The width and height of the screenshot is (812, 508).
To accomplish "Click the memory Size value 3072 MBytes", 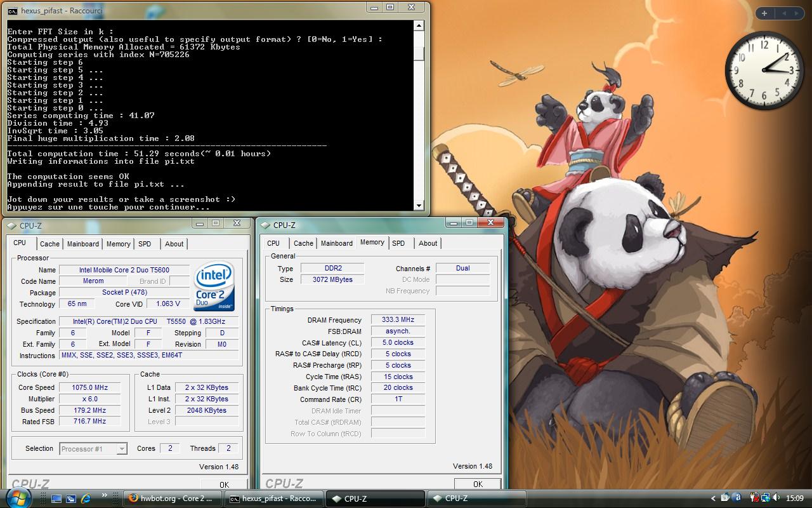I will tap(332, 279).
